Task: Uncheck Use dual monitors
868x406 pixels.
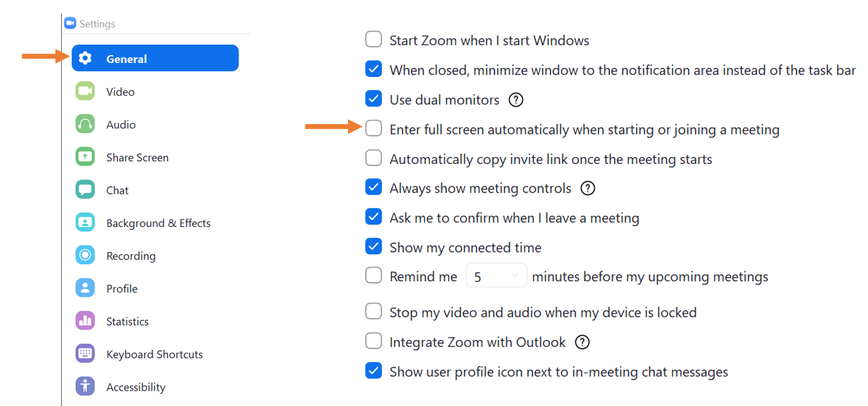Action: [373, 98]
